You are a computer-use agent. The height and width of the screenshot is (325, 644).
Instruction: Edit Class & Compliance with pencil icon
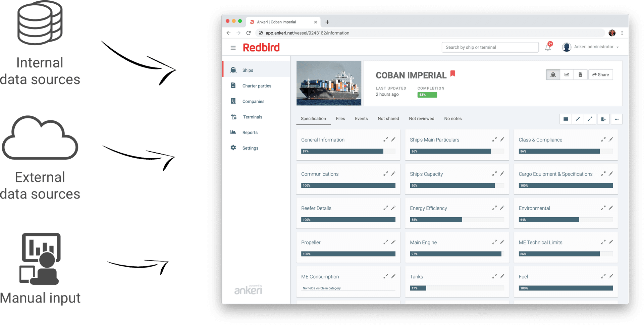point(611,140)
